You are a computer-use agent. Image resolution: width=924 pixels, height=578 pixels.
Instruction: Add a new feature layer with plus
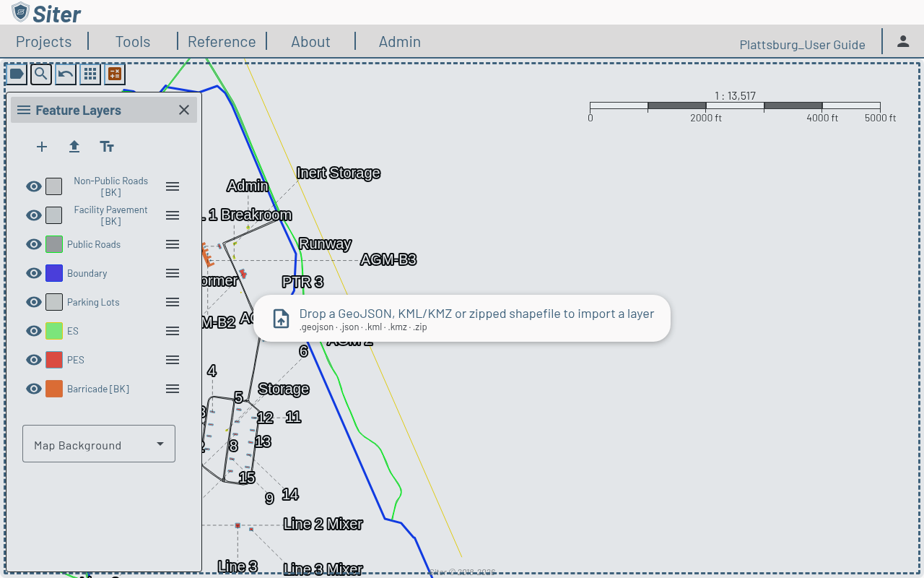coord(42,147)
